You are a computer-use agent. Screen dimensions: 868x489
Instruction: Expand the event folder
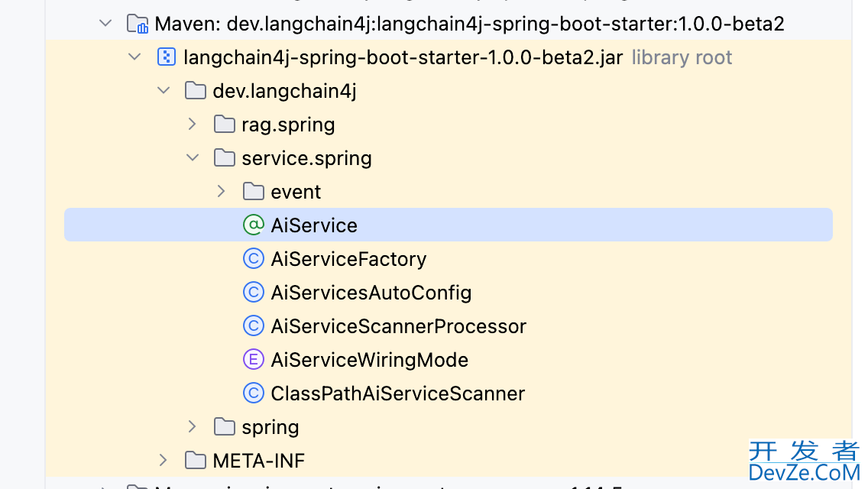(221, 192)
